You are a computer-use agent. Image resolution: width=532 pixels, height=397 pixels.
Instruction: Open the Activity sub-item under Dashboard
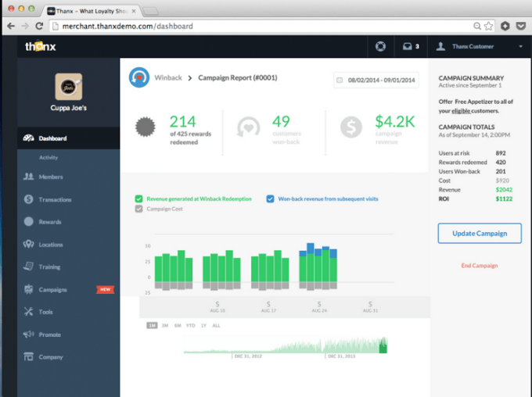coord(49,158)
